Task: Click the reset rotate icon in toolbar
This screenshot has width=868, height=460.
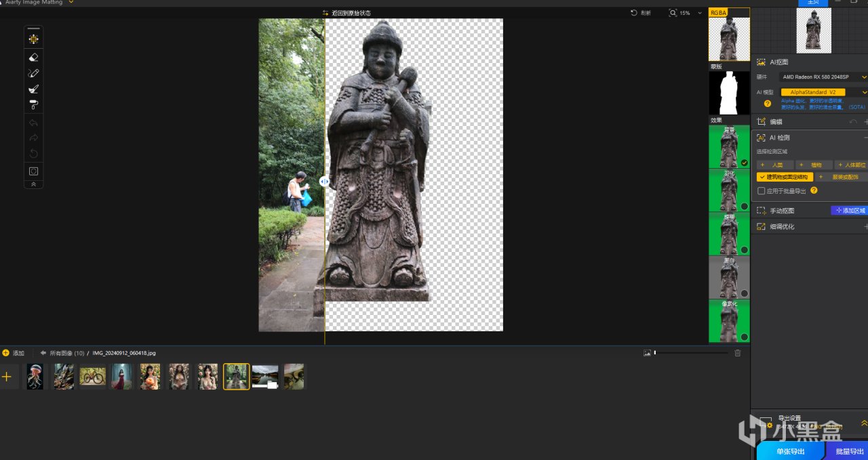Action: 33,154
